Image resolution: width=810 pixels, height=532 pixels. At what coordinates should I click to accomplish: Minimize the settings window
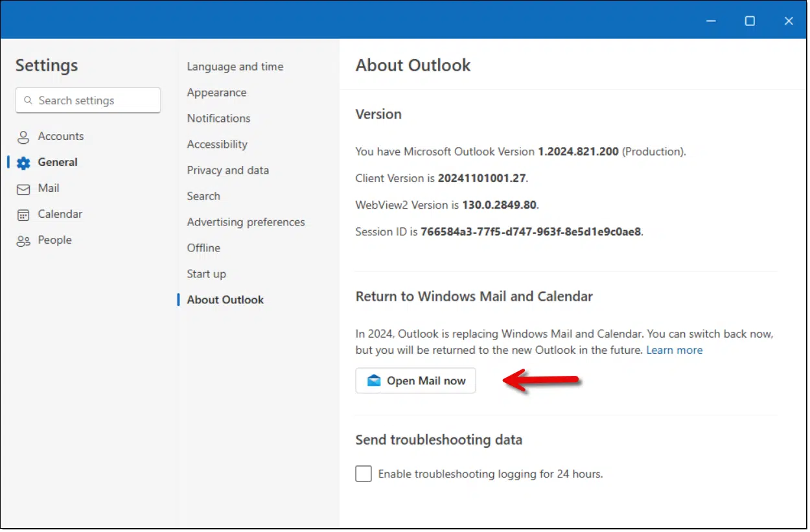711,21
